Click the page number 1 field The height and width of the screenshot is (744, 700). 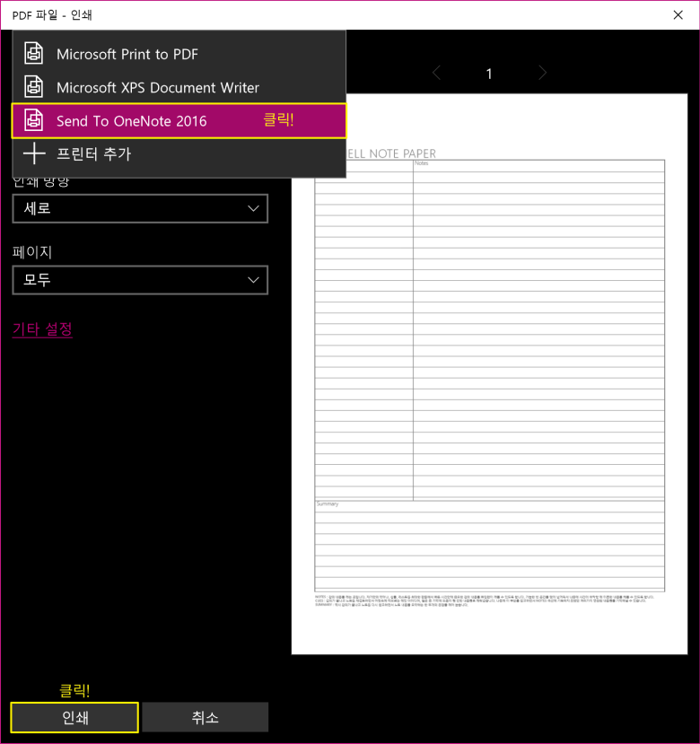489,74
